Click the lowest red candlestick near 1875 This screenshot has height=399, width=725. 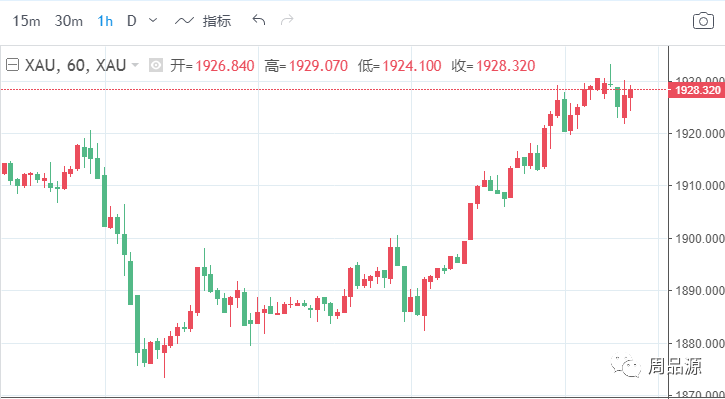pyautogui.click(x=164, y=349)
